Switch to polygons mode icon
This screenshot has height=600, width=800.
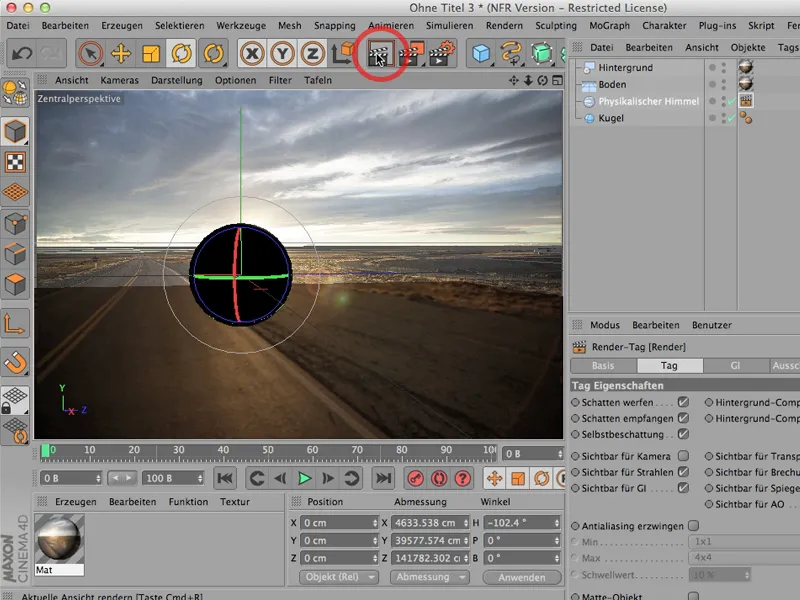click(15, 285)
